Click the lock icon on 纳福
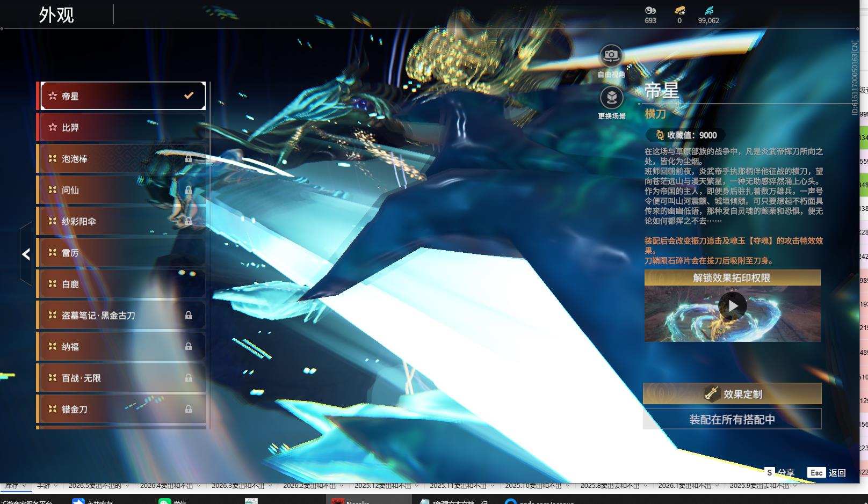868x504 pixels. click(x=189, y=347)
